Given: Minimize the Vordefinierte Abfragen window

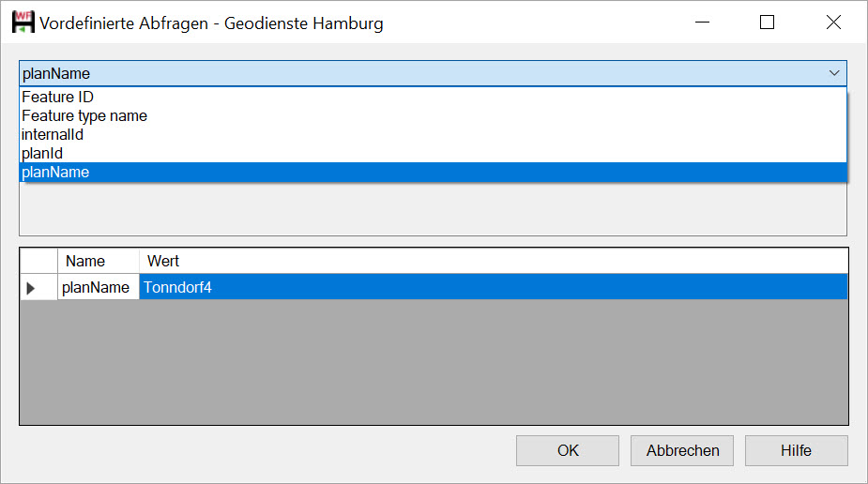Looking at the screenshot, I should [700, 23].
